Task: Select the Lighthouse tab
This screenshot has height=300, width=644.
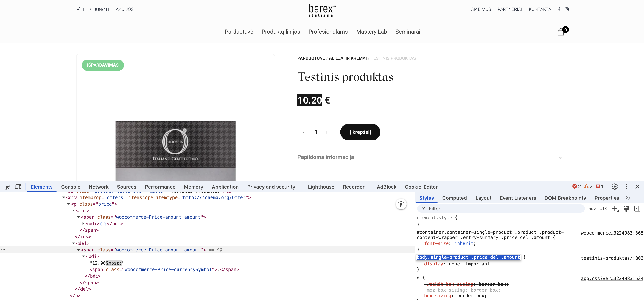Action: [x=321, y=187]
